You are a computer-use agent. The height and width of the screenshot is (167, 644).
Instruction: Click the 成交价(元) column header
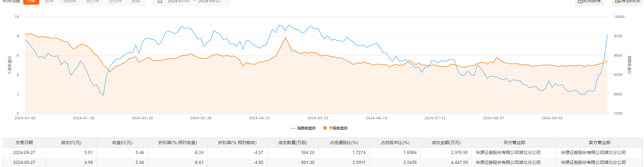tap(71, 143)
